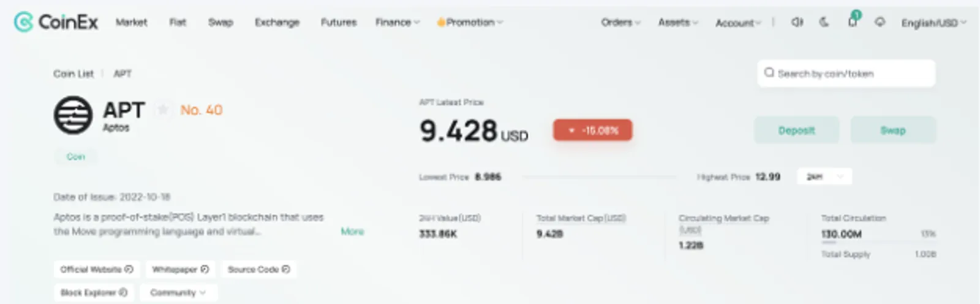The width and height of the screenshot is (980, 304).
Task: Click the APT Aptos coin logo
Action: pyautogui.click(x=73, y=115)
